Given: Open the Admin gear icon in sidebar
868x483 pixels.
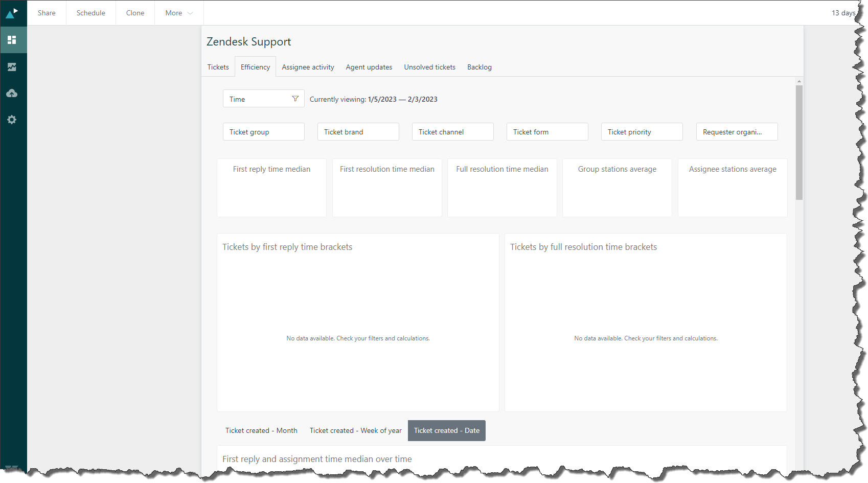Looking at the screenshot, I should (x=12, y=120).
